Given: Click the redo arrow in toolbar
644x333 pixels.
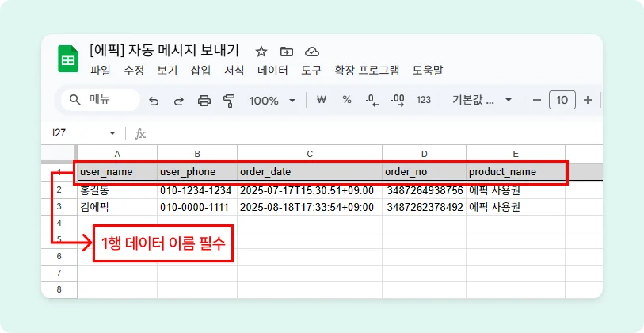Looking at the screenshot, I should coord(179,101).
